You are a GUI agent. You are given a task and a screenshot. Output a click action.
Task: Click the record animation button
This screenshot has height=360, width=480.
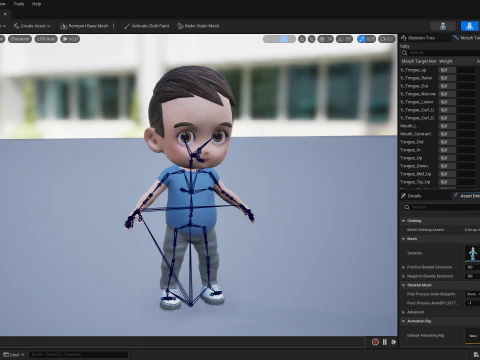pos(375,342)
